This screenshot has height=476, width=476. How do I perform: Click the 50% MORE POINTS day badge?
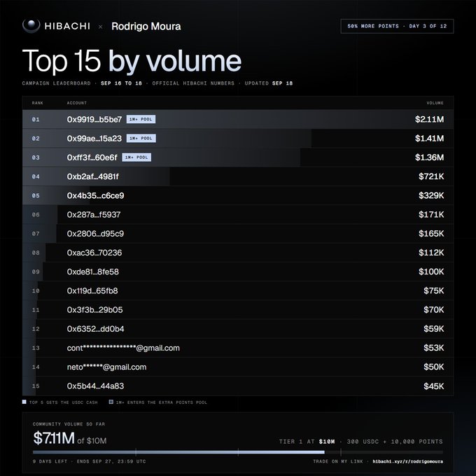[397, 26]
